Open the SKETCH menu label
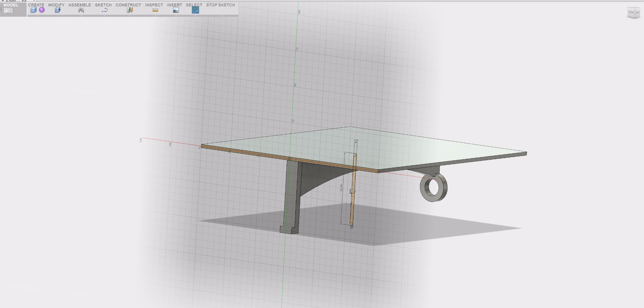This screenshot has height=308, width=644. [103, 5]
